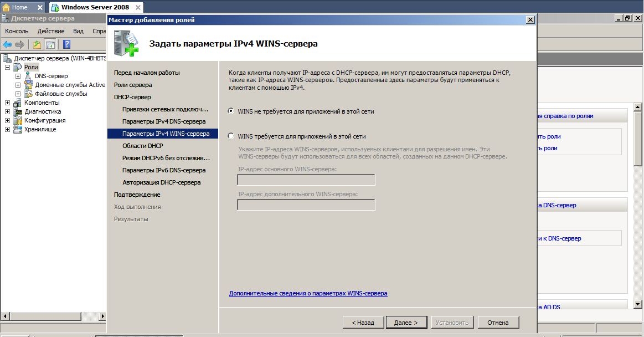Open Области DHCP wizard step
644x337 pixels.
[x=142, y=146]
